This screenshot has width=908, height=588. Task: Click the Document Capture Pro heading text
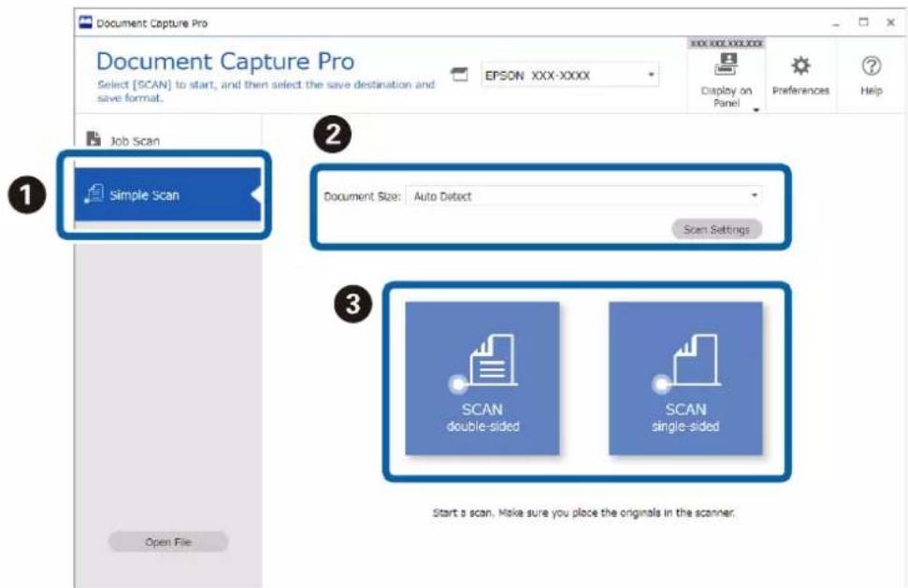225,62
